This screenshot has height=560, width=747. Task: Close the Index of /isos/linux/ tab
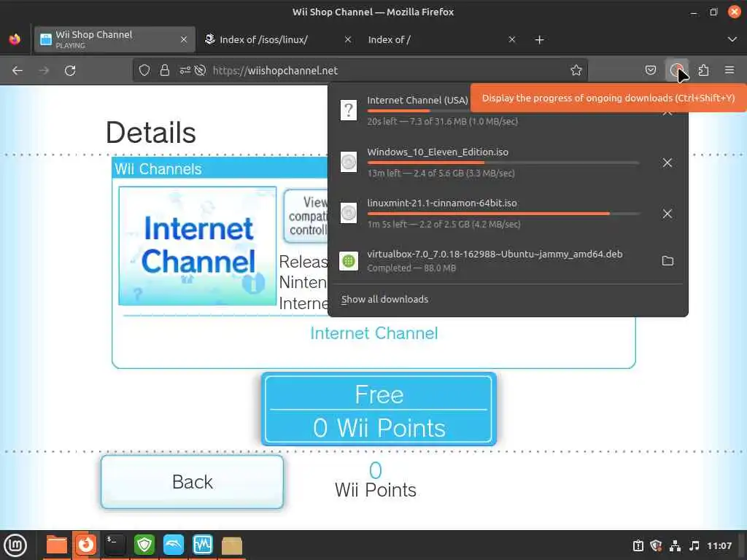coord(348,39)
